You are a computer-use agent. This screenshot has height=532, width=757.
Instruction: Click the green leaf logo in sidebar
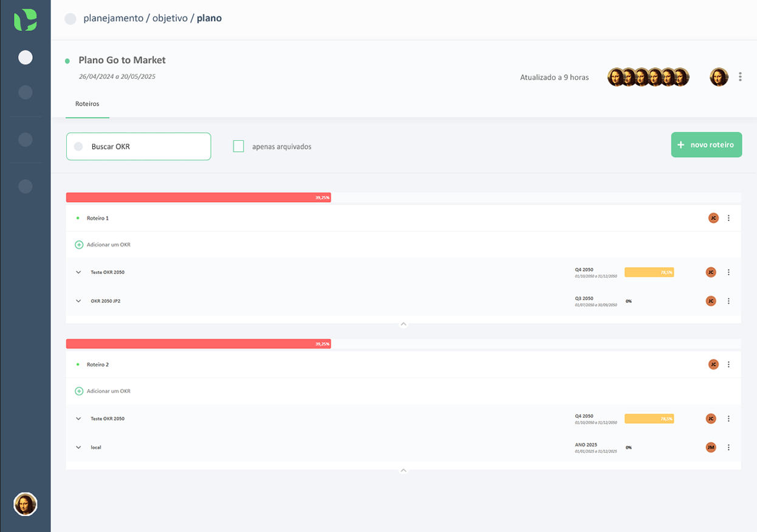click(x=26, y=20)
